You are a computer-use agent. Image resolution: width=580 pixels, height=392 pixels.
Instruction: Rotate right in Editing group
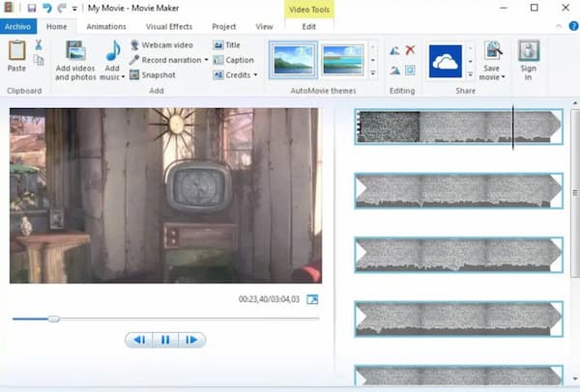pos(394,70)
